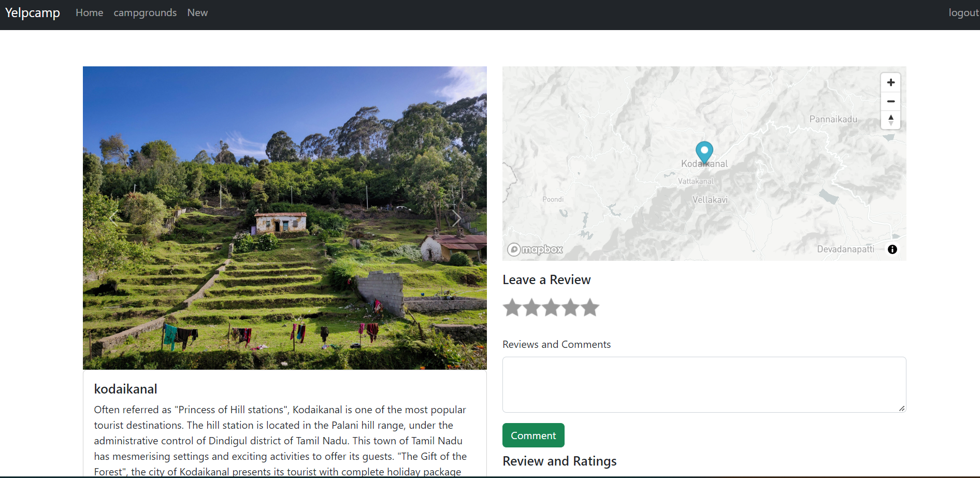Click the Mapbox logo on the map
This screenshot has height=478, width=980.
pyautogui.click(x=534, y=249)
